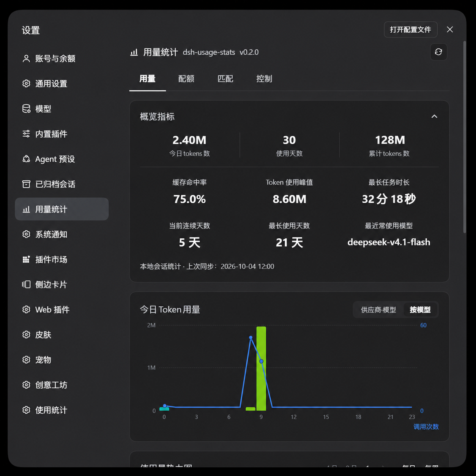The image size is (476, 476).
Task: Open Web 插件 settings
Action: [x=62, y=309]
